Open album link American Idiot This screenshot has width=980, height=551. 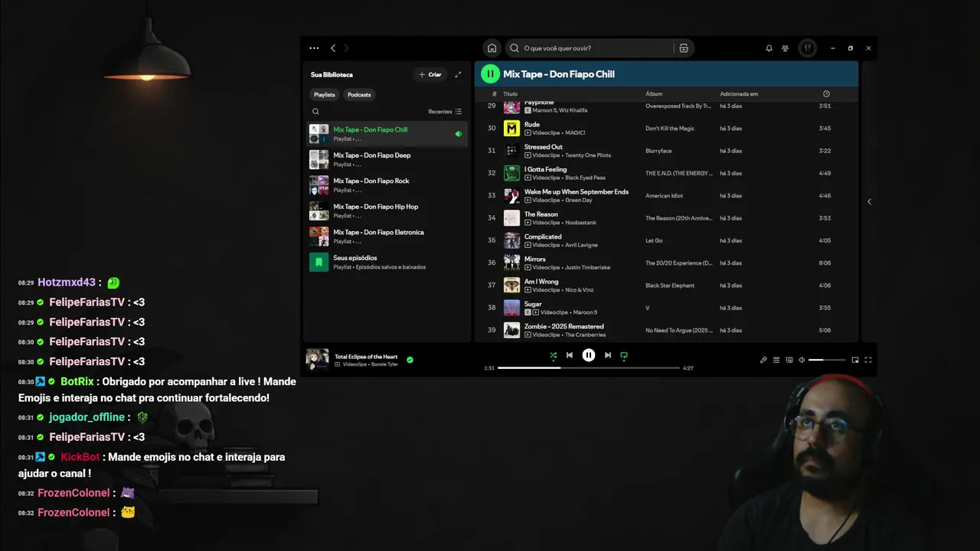[665, 196]
